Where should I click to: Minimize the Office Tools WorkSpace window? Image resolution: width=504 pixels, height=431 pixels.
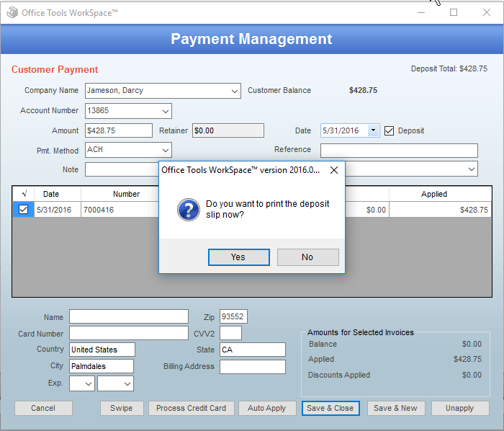point(421,12)
